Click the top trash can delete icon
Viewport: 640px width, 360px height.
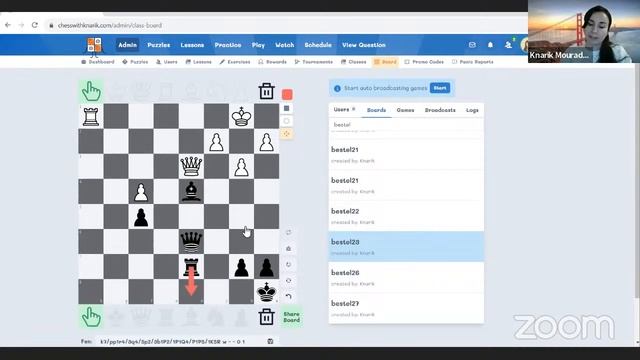pos(266,91)
